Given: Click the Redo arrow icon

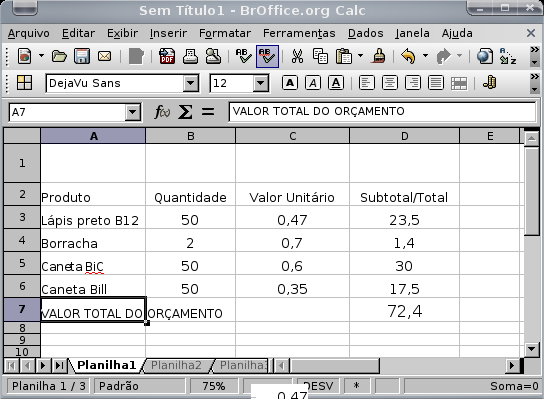Looking at the screenshot, I should [x=443, y=56].
